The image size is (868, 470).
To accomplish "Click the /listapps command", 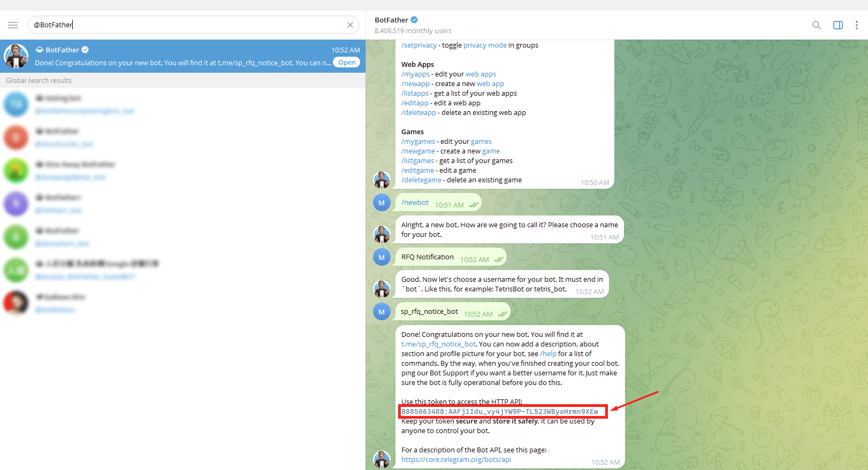I will click(x=415, y=94).
